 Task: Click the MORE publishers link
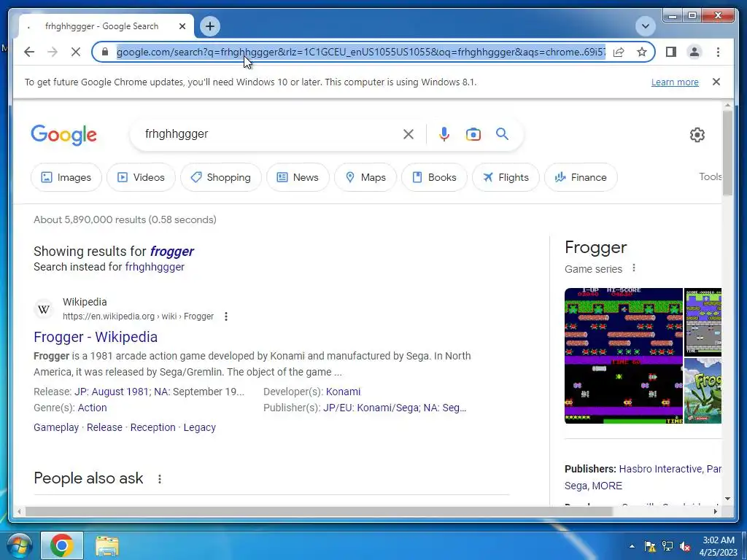[607, 486]
